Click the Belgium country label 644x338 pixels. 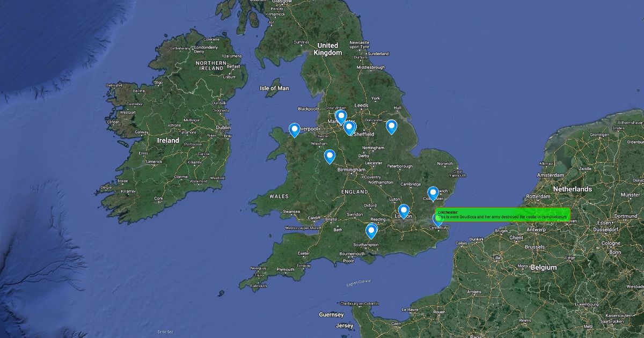[x=544, y=267]
